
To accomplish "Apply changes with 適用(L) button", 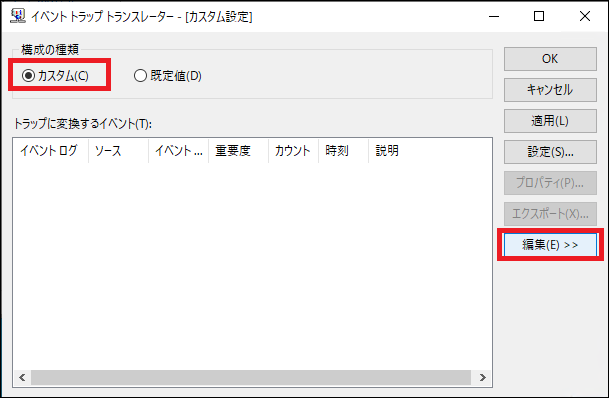I will click(550, 121).
